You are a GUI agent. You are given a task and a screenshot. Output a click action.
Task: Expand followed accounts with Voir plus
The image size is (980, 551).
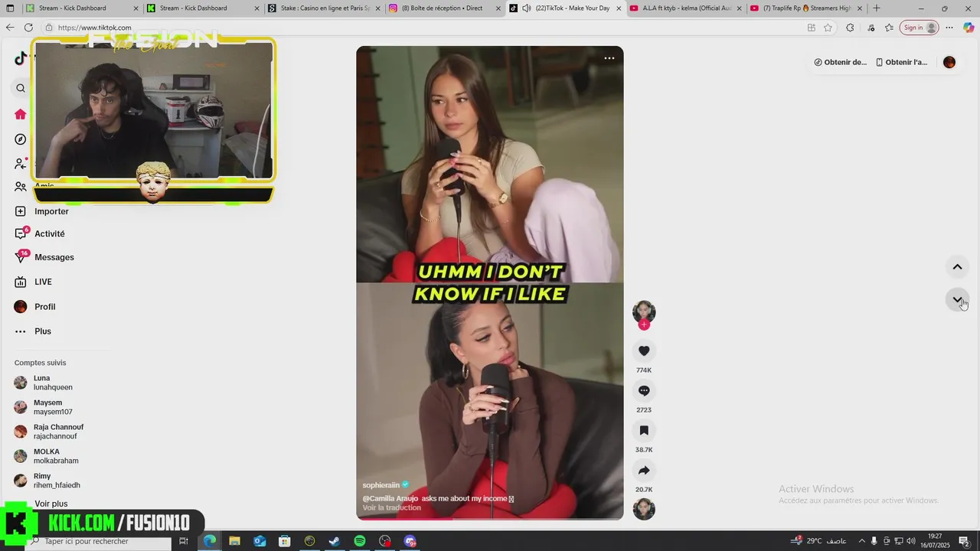(x=51, y=504)
